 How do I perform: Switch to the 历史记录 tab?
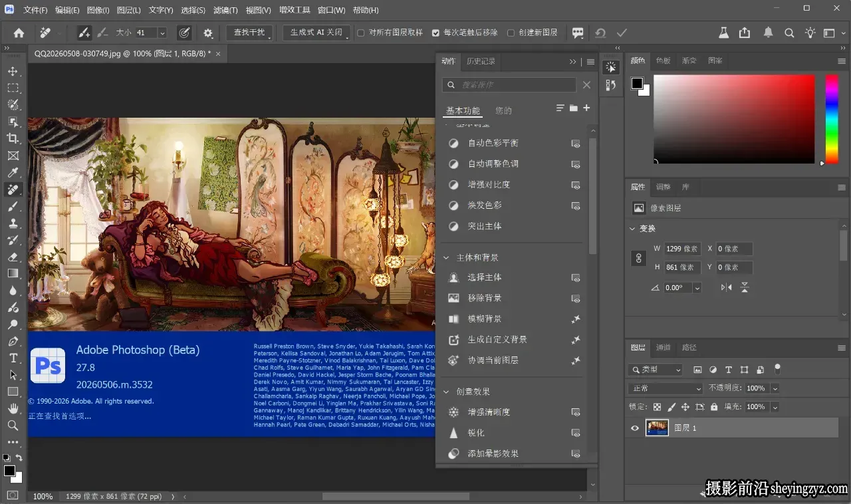pos(481,61)
